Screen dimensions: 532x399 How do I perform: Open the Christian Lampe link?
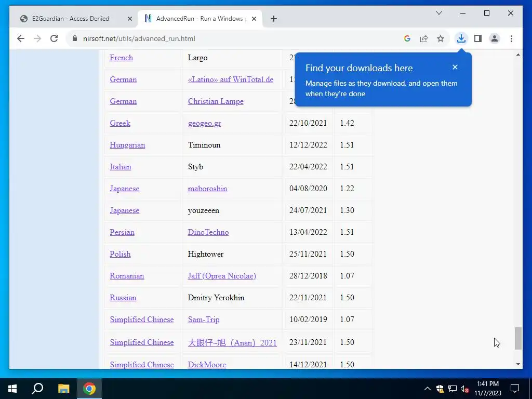(x=216, y=101)
